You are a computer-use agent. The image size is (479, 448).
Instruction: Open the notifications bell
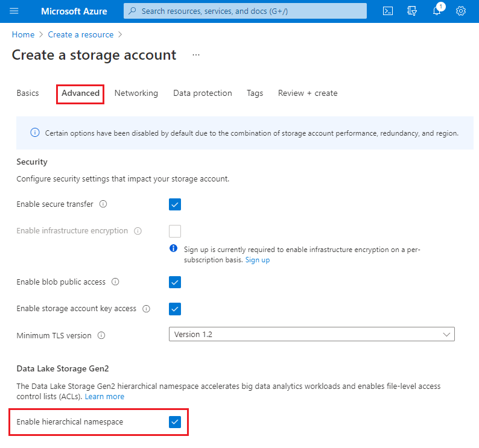437,11
